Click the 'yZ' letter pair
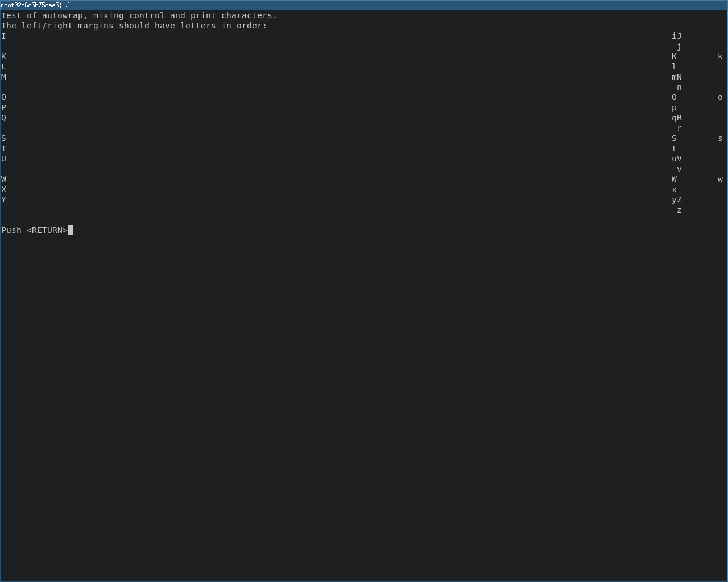The width and height of the screenshot is (728, 582). [x=677, y=200]
